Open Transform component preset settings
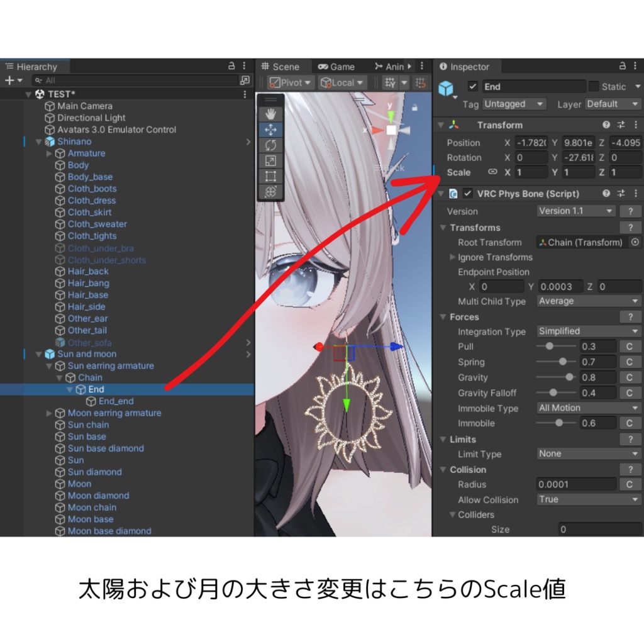 [621, 125]
